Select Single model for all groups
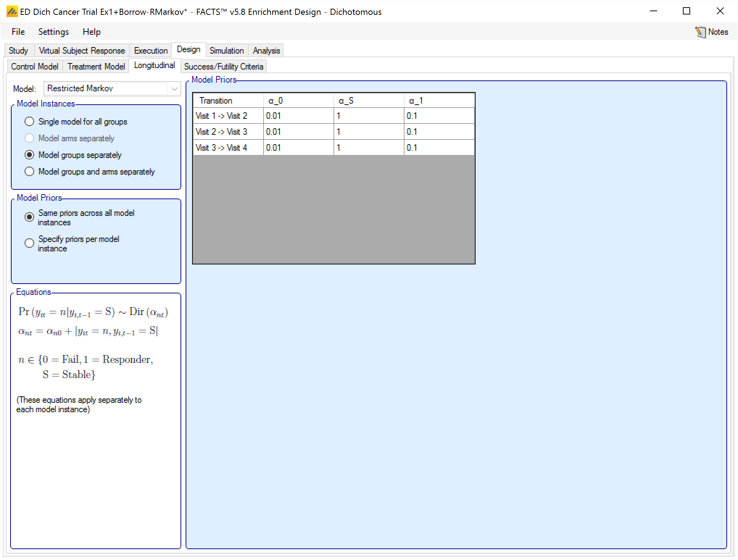 pyautogui.click(x=30, y=122)
